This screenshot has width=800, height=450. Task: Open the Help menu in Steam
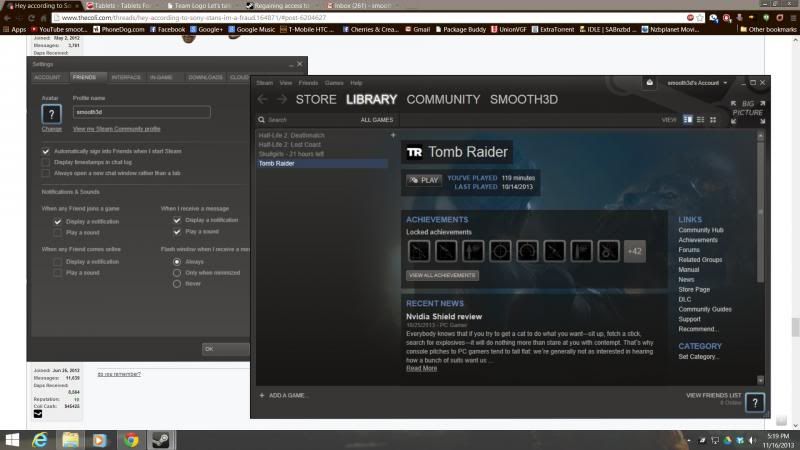(x=356, y=83)
